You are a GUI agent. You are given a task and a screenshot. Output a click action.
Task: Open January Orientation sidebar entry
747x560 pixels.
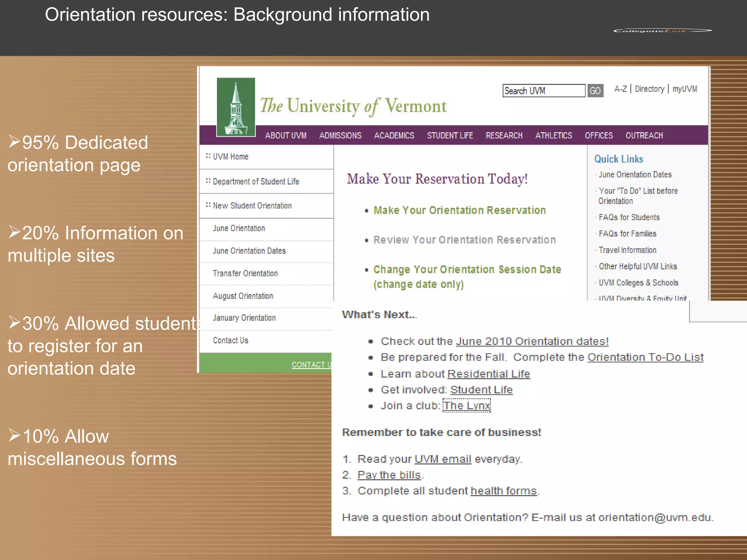coord(244,318)
